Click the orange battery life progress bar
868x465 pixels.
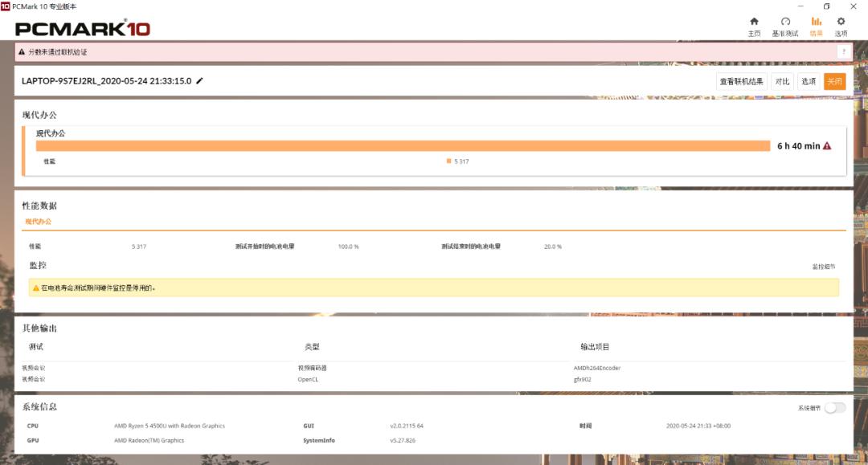402,145
